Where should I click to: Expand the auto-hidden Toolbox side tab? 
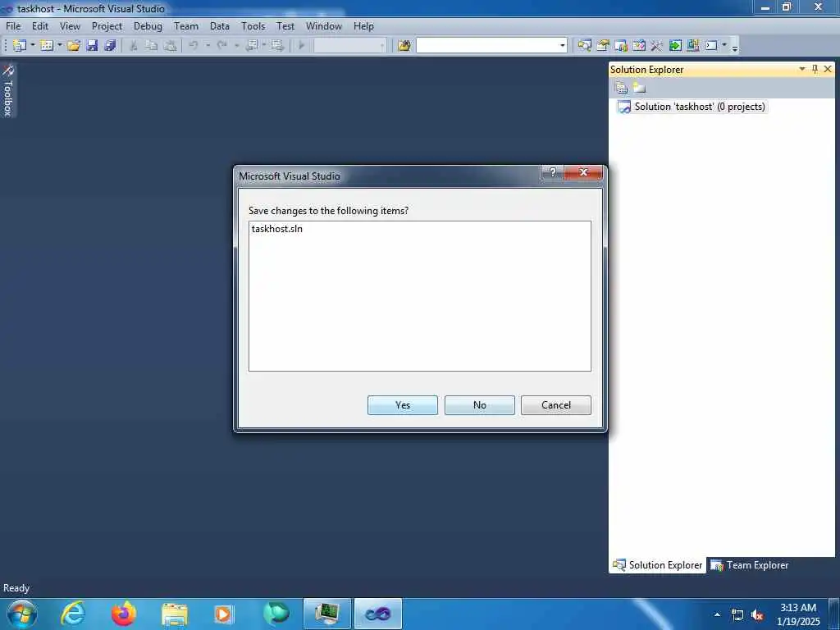tap(8, 90)
